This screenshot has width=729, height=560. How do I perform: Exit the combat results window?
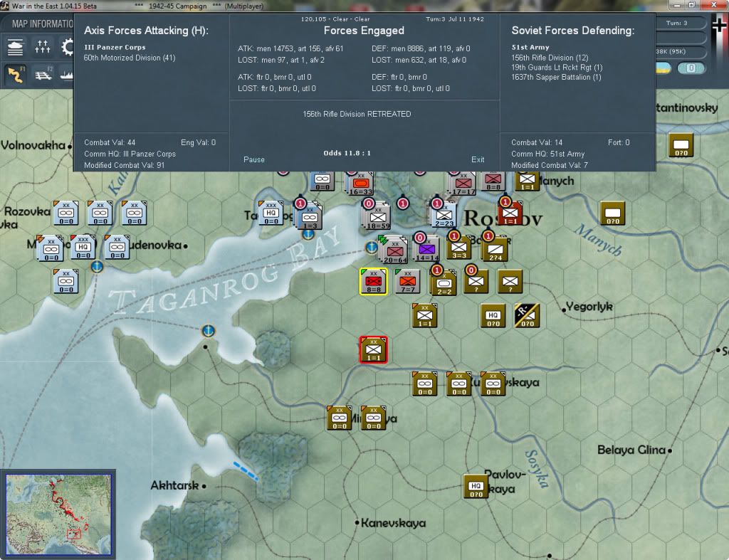click(478, 159)
